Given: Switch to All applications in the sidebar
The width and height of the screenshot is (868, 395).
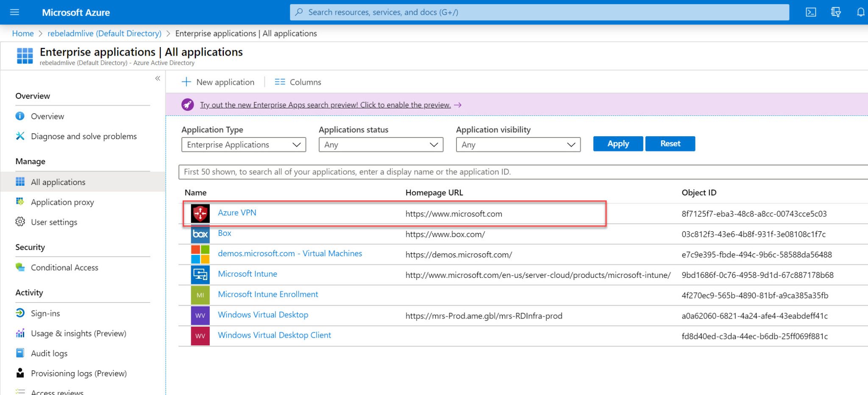Looking at the screenshot, I should pyautogui.click(x=58, y=182).
